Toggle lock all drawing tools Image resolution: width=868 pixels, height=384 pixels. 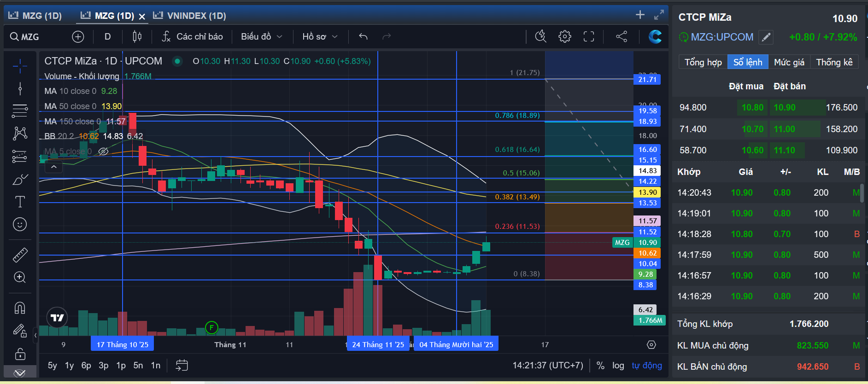click(x=20, y=354)
